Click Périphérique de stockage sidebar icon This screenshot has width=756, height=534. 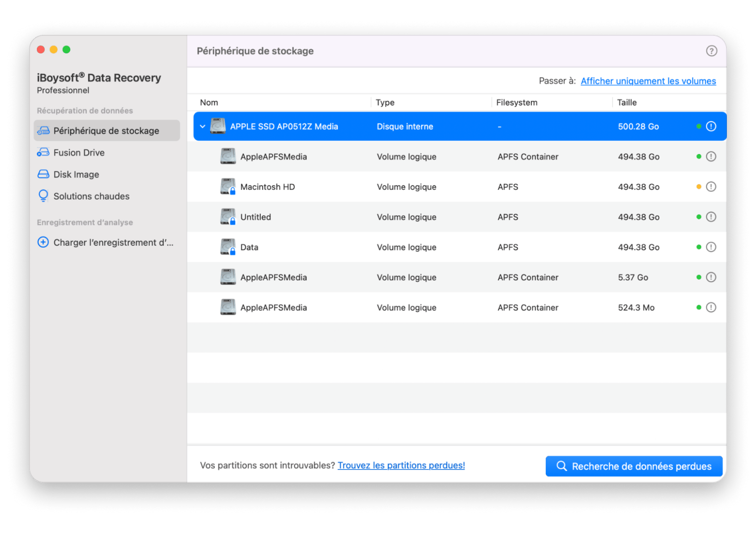[43, 131]
